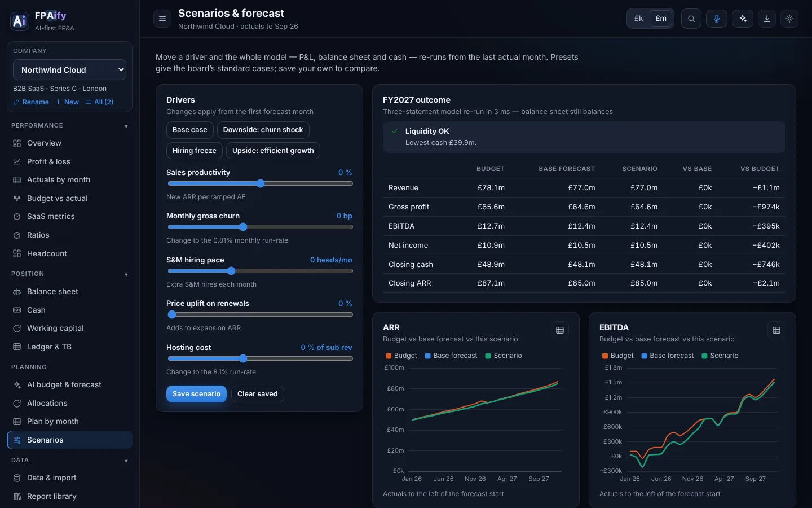Click the Data & import icon
The height and width of the screenshot is (508, 812).
[17, 478]
